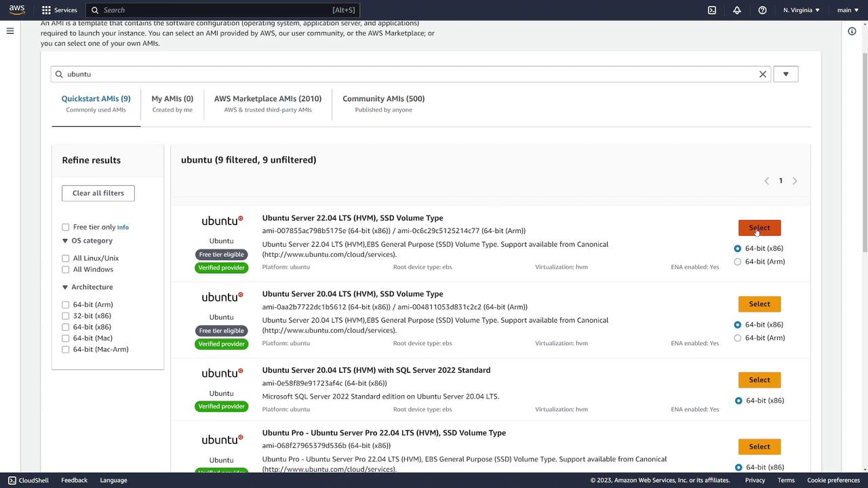Click Ubuntu logo of Server 20.04 SSD entry
This screenshot has width=868, height=488.
click(222, 297)
